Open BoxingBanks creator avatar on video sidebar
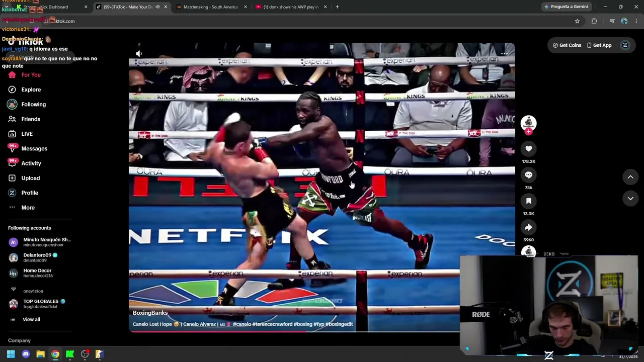This screenshot has height=362, width=644. point(528,123)
